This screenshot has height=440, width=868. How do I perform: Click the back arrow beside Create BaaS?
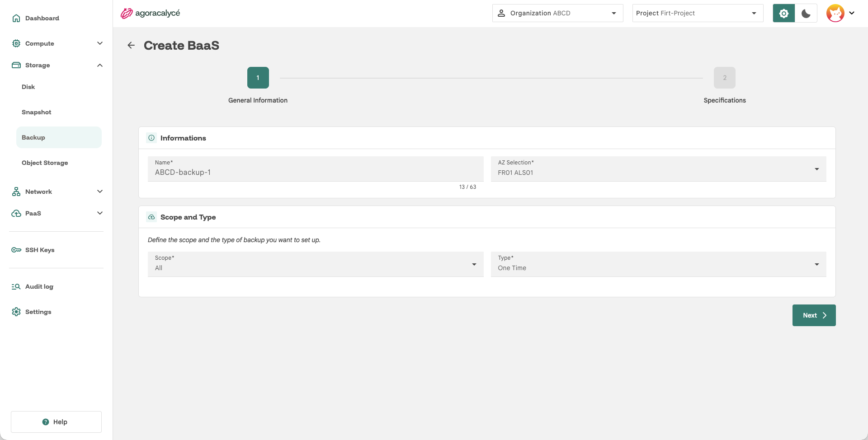click(x=131, y=45)
